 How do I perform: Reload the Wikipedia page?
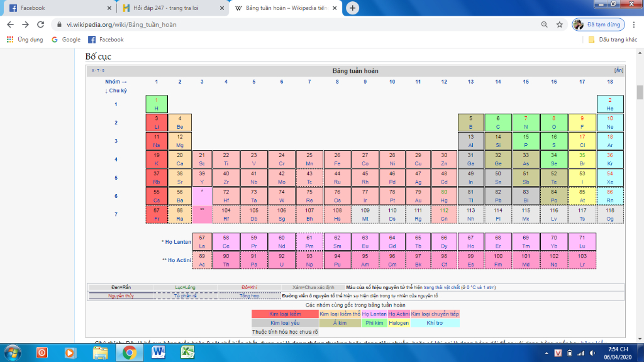(40, 25)
